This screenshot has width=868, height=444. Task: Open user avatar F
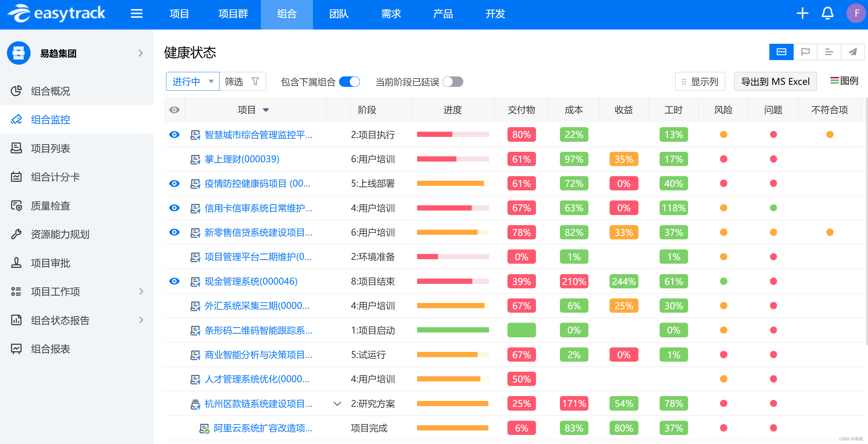(x=857, y=14)
